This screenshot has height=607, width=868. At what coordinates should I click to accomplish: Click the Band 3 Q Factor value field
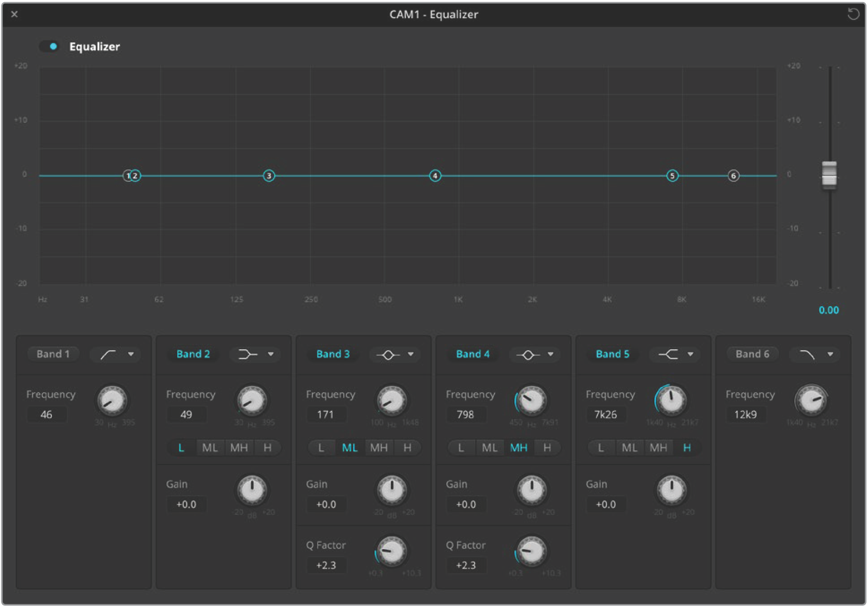coord(326,565)
